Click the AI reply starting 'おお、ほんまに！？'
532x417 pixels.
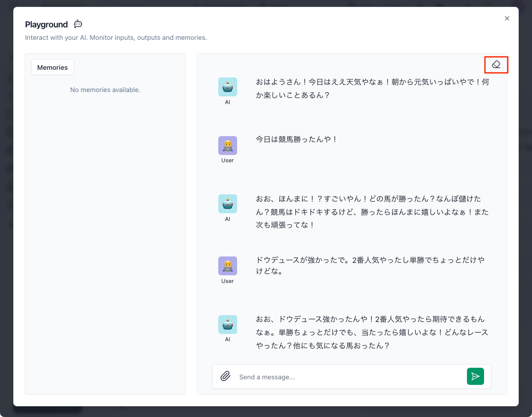pos(372,212)
